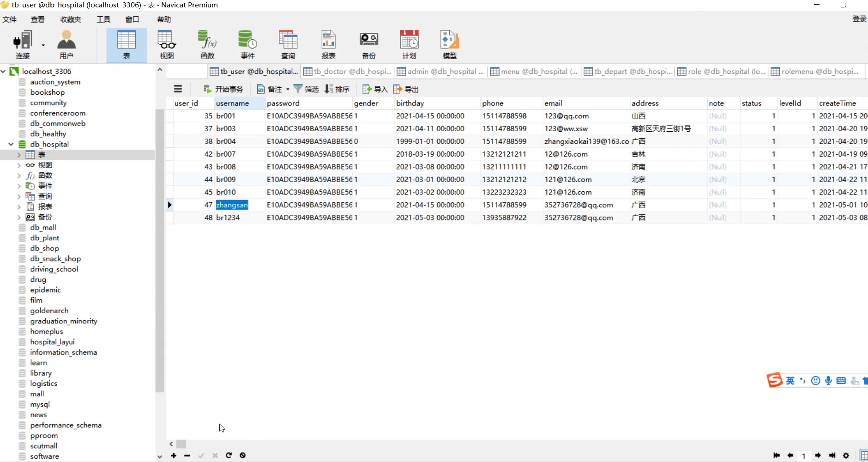Click the 筛选 filter button

tap(307, 89)
